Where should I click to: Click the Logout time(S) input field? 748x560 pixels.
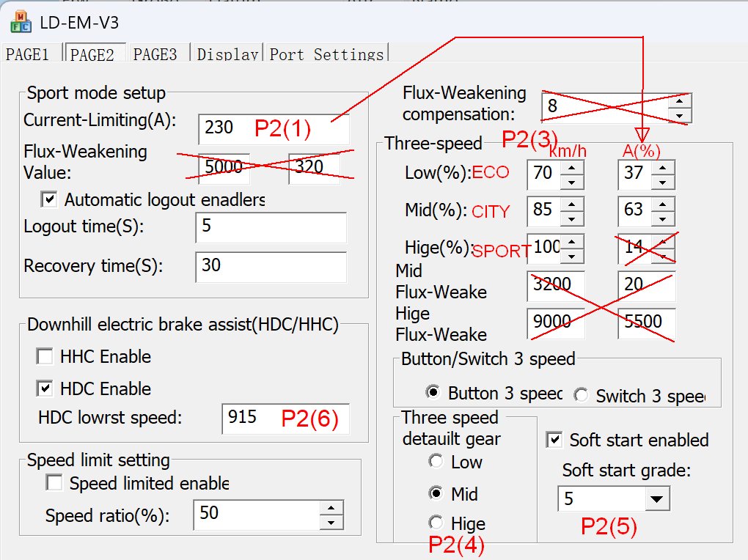(271, 227)
